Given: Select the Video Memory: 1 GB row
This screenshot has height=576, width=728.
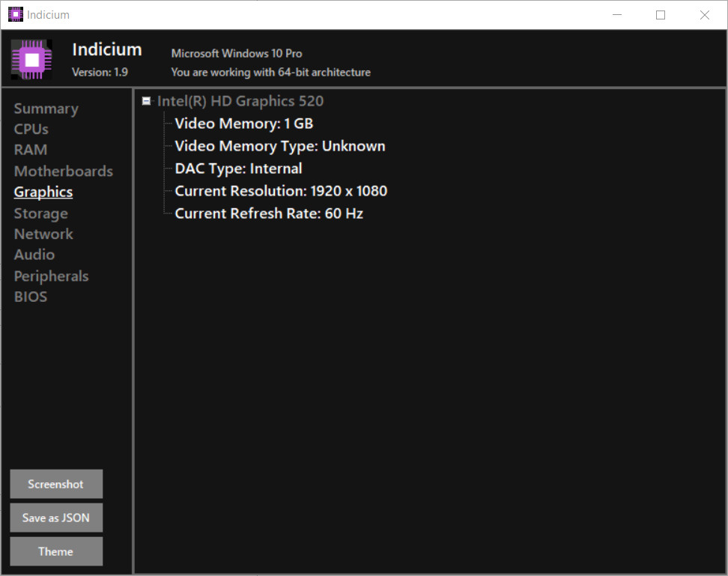Looking at the screenshot, I should point(243,124).
